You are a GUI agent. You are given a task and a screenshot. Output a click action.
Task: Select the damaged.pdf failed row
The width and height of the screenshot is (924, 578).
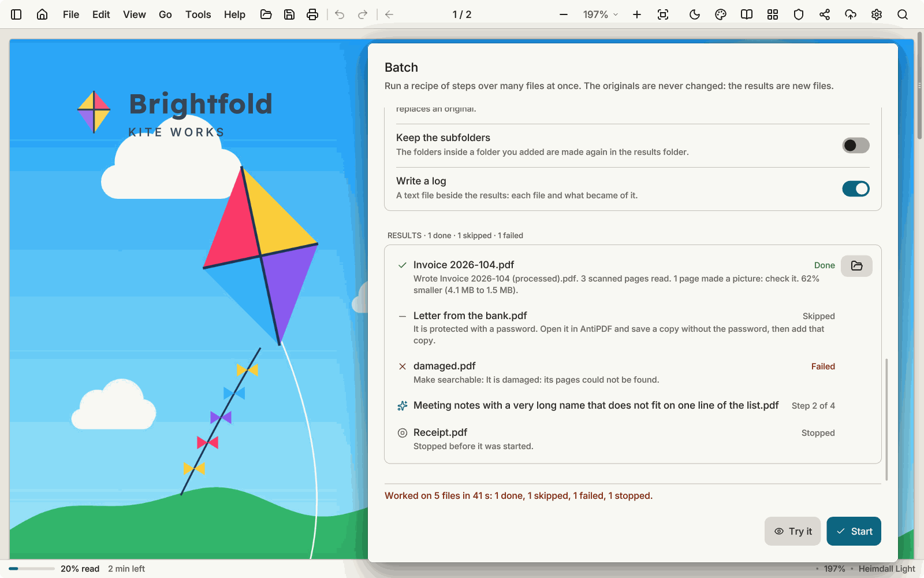click(633, 373)
